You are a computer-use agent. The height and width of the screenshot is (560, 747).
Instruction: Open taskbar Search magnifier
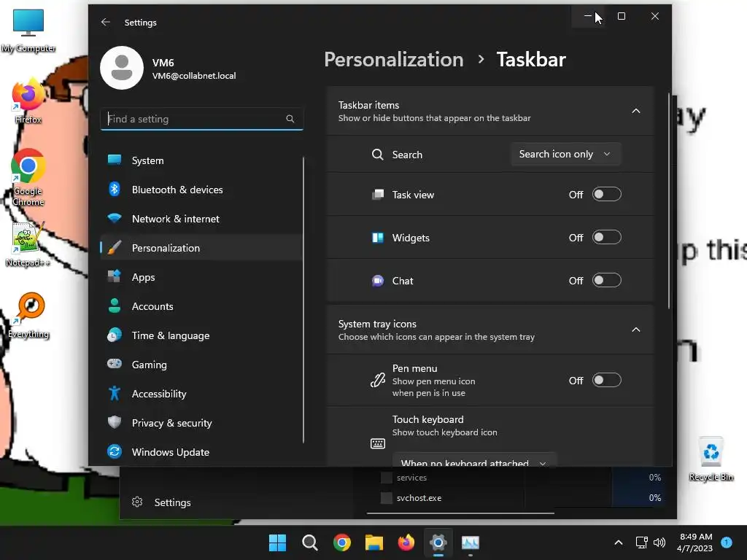(x=309, y=542)
